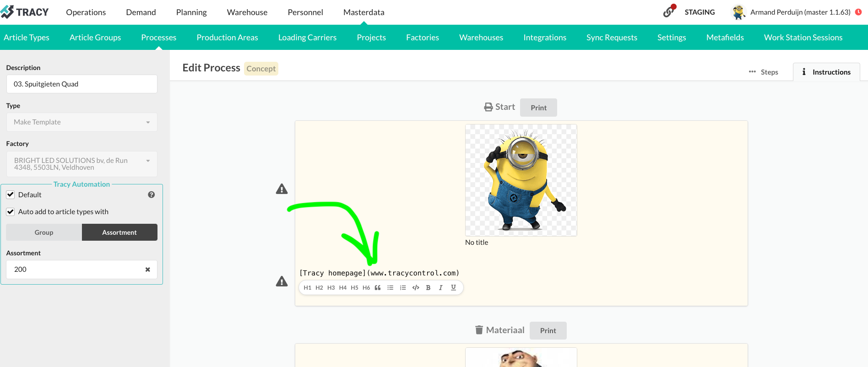Open the Masterdata menu
The image size is (868, 367).
(364, 12)
